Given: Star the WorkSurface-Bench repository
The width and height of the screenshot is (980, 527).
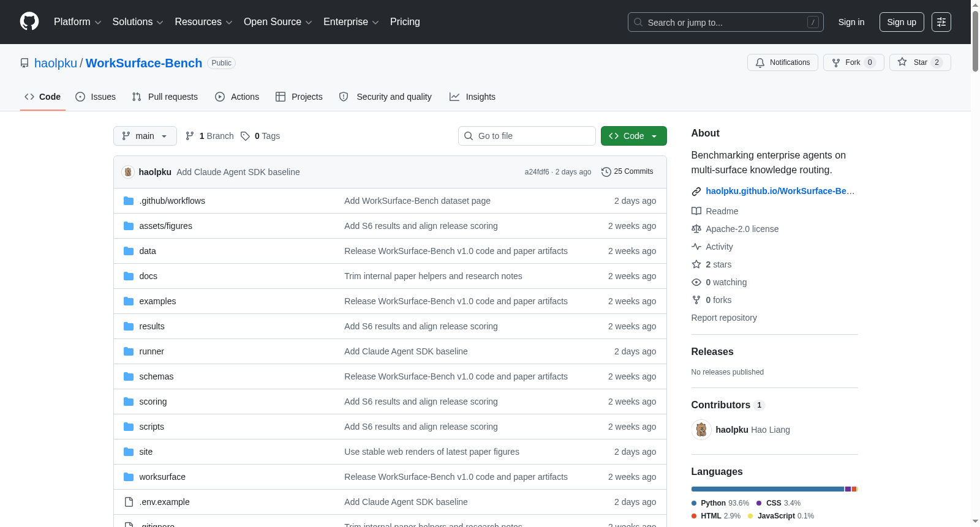Looking at the screenshot, I should [920, 62].
